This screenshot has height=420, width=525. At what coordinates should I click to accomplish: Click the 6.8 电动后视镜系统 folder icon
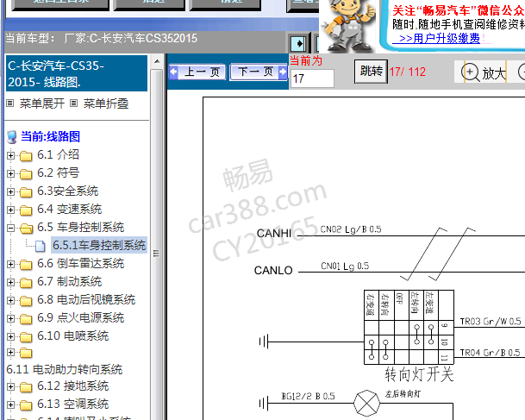pyautogui.click(x=26, y=300)
